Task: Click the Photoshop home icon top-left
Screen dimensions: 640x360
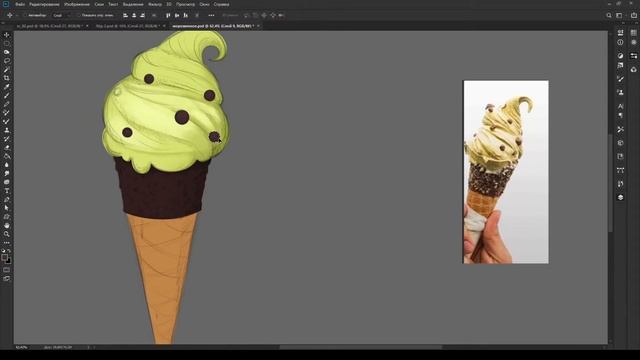Action: pyautogui.click(x=6, y=4)
